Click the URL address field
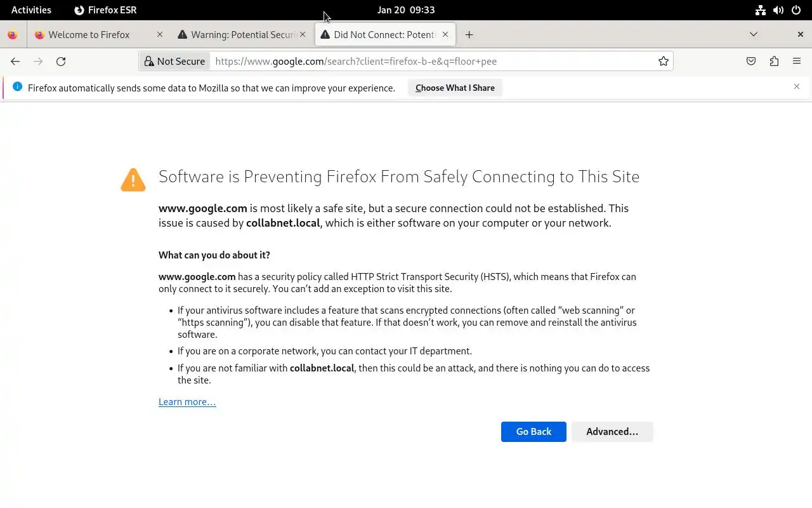Viewport: 812px width, 508px height. (x=431, y=62)
